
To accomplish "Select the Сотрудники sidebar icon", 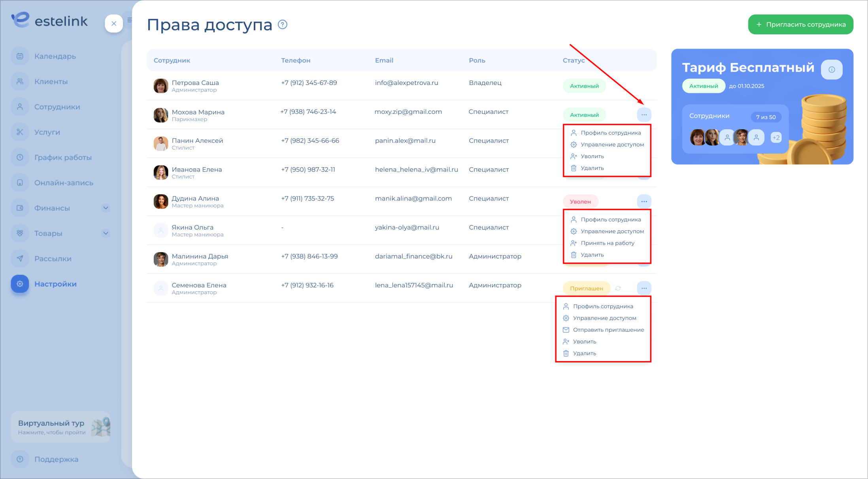I will (x=20, y=107).
